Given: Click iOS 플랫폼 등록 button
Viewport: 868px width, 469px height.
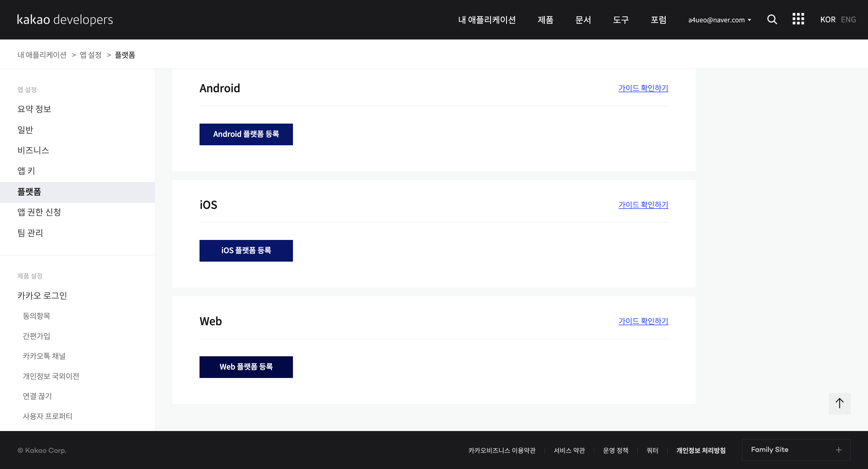Looking at the screenshot, I should click(246, 251).
